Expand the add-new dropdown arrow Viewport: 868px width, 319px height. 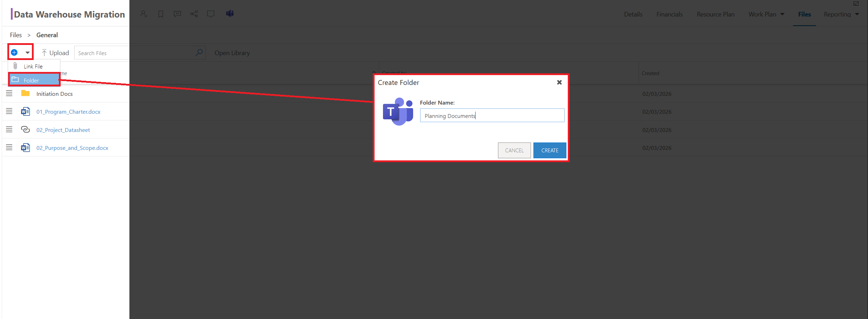coord(27,53)
